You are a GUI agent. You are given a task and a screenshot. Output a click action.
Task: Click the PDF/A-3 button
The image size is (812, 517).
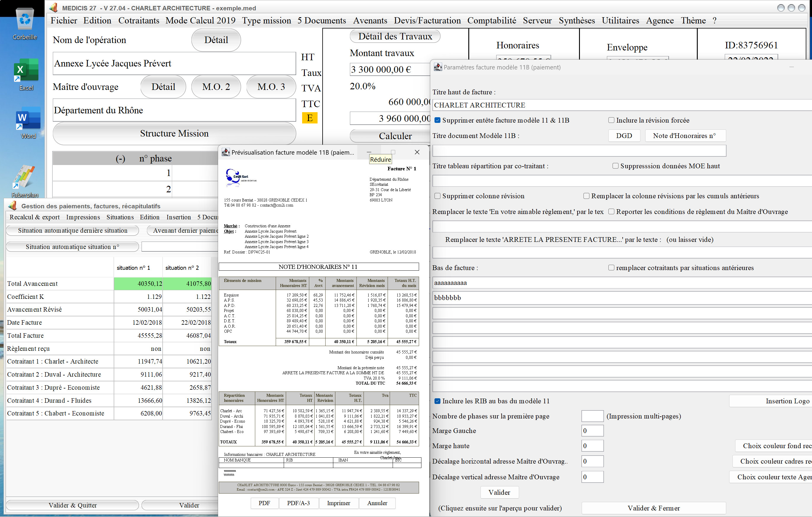tap(299, 503)
